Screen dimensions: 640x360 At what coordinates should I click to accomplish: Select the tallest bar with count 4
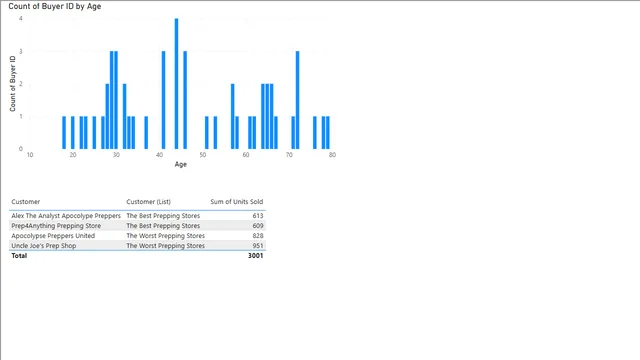[176, 84]
